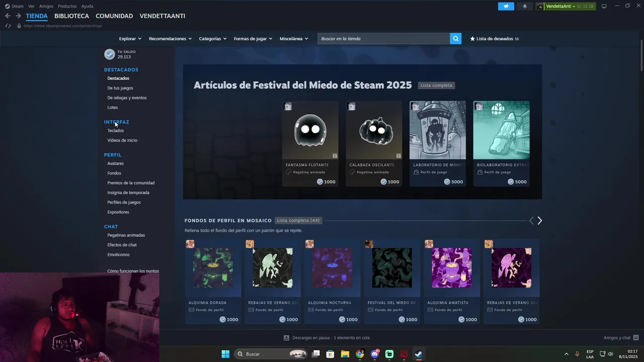The image size is (644, 362).
Task: Click the Steam points coin icon
Action: tap(109, 54)
